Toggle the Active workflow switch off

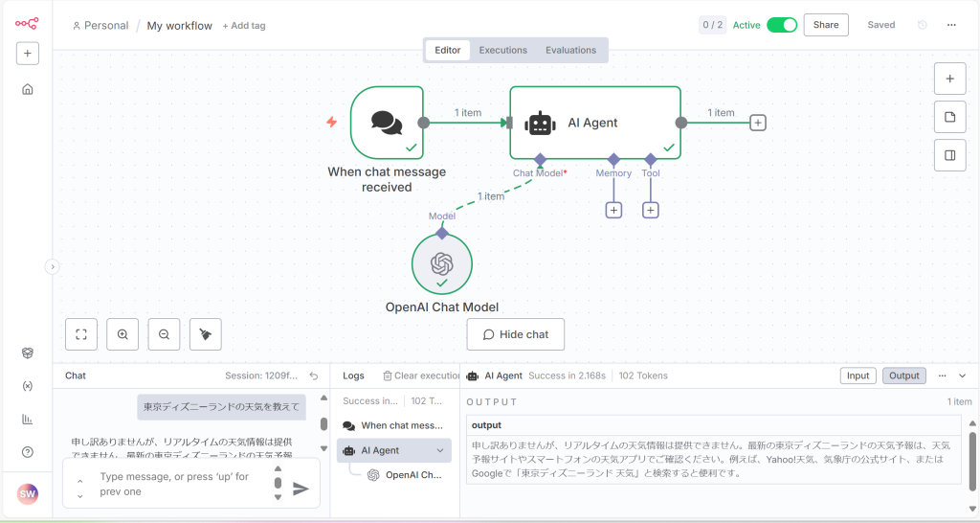click(781, 25)
